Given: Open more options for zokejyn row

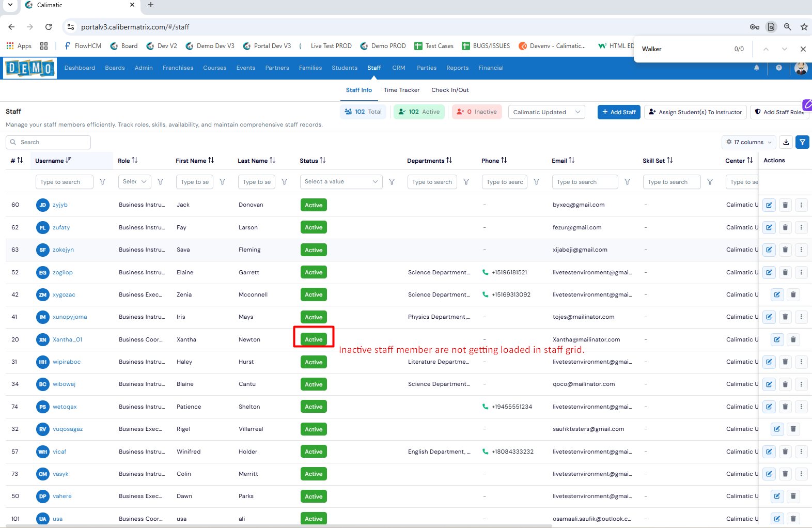Looking at the screenshot, I should (801, 250).
